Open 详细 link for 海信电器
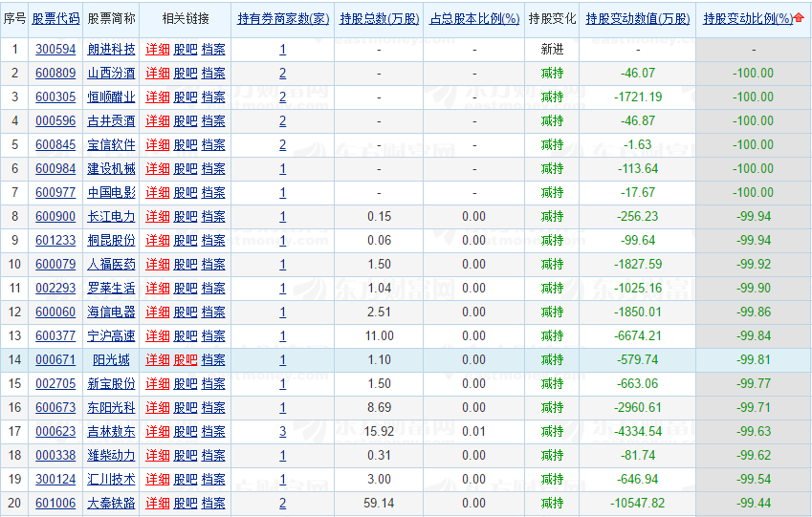 [x=158, y=312]
